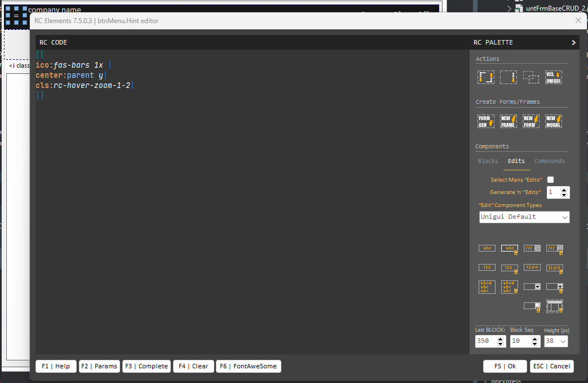Select the plain 'abcd' memo edit component
Image resolution: width=588 pixels, height=383 pixels.
click(x=487, y=287)
